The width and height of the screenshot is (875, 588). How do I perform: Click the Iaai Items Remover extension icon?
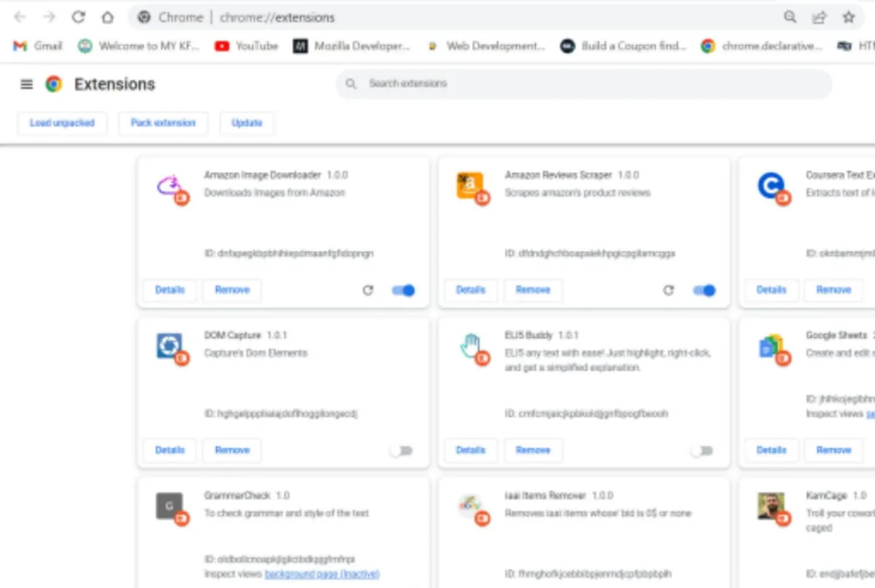point(472,509)
